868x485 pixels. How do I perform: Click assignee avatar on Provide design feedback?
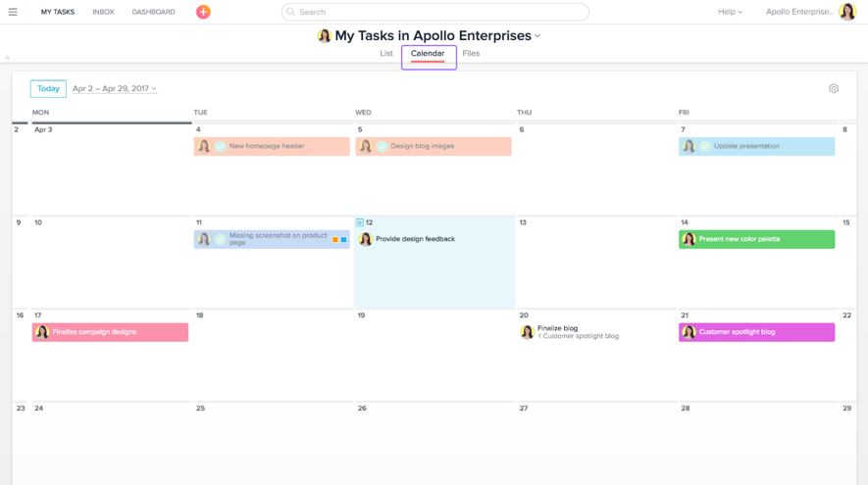(366, 239)
